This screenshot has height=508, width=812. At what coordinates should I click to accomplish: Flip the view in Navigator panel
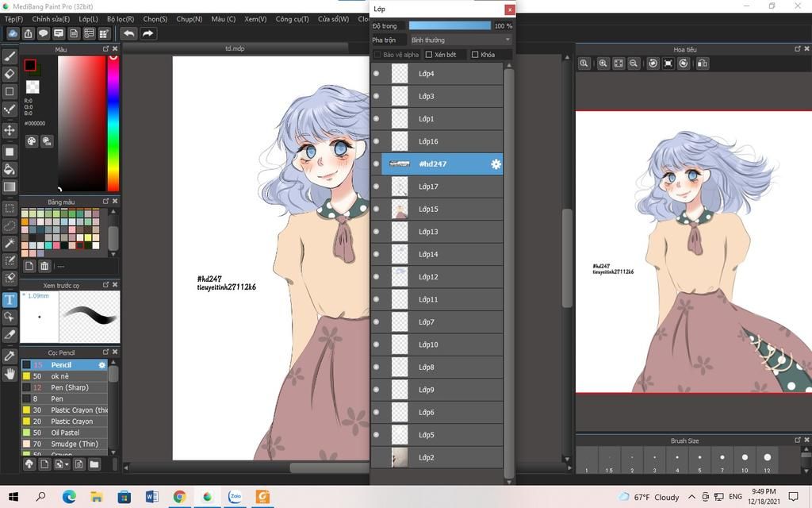(x=703, y=63)
